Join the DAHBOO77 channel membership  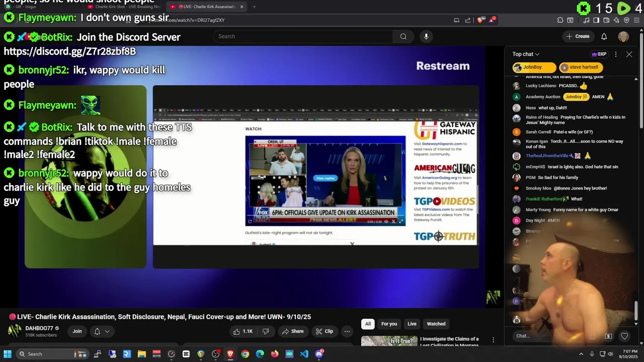(x=77, y=331)
